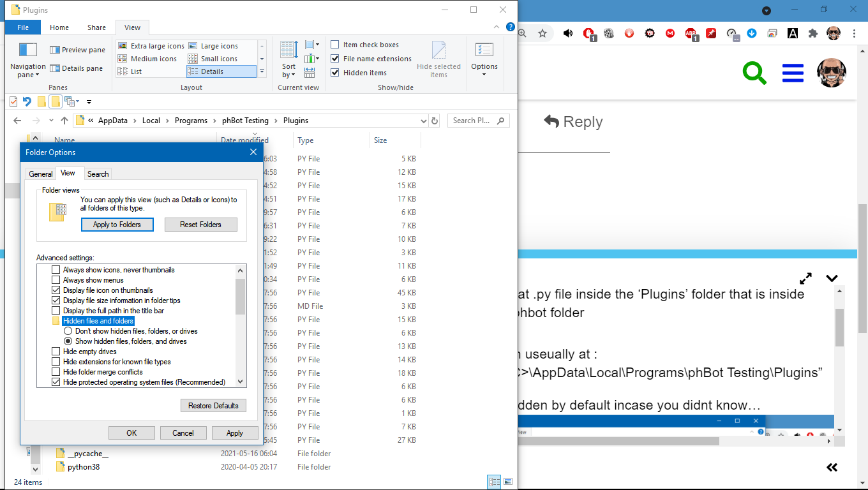This screenshot has height=490, width=868.
Task: Open the Navigation pane button
Action: [27, 59]
